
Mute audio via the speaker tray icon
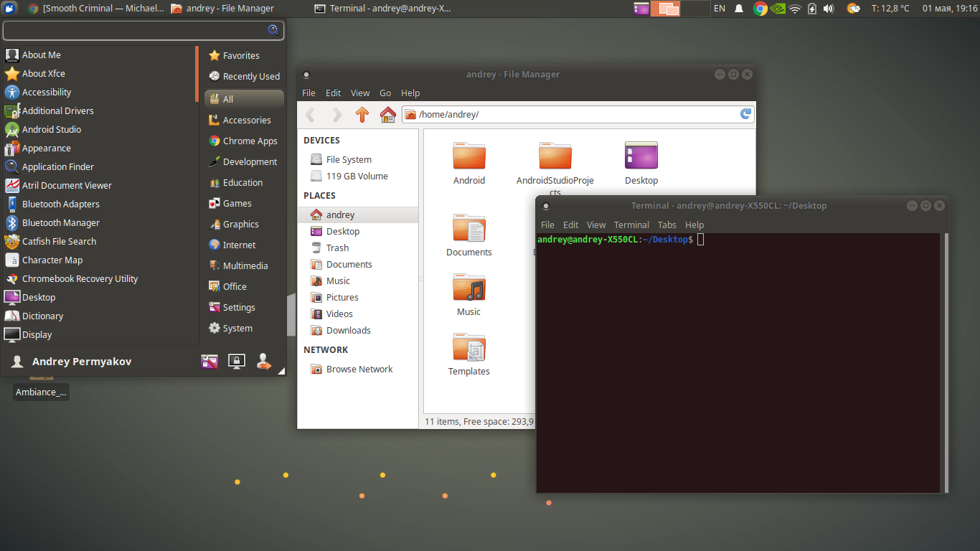tap(828, 9)
